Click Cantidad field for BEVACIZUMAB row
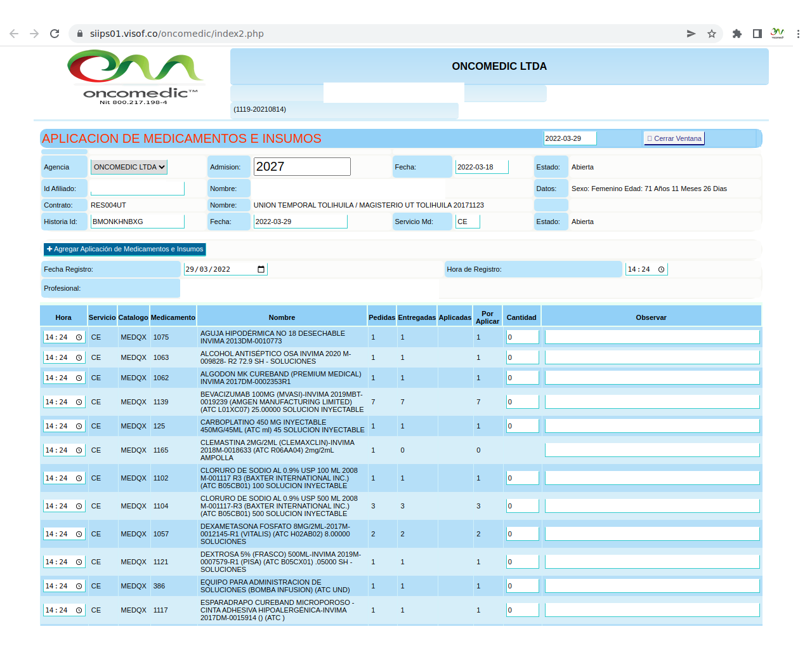Image resolution: width=812 pixels, height=650 pixels. click(522, 402)
